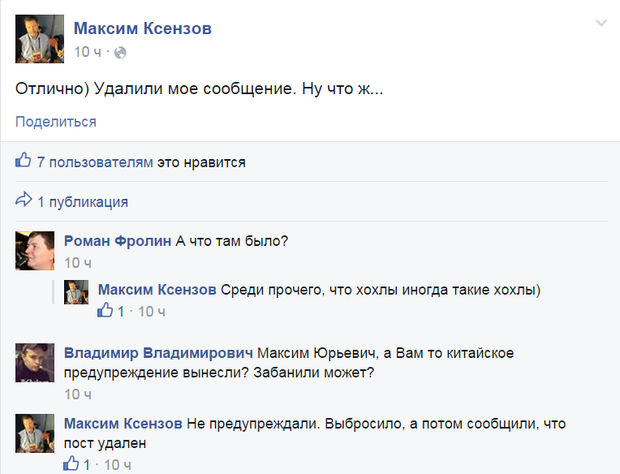Image resolution: width=620 pixels, height=474 pixels.
Task: Open the 1 публикация shares link
Action: (x=83, y=202)
